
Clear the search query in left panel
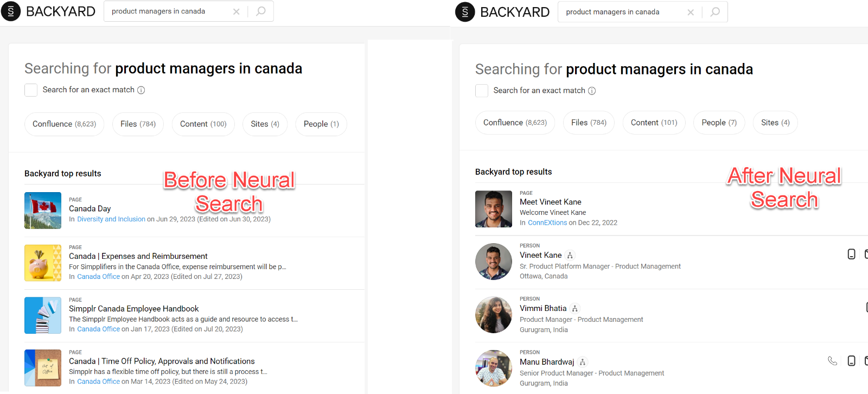236,11
